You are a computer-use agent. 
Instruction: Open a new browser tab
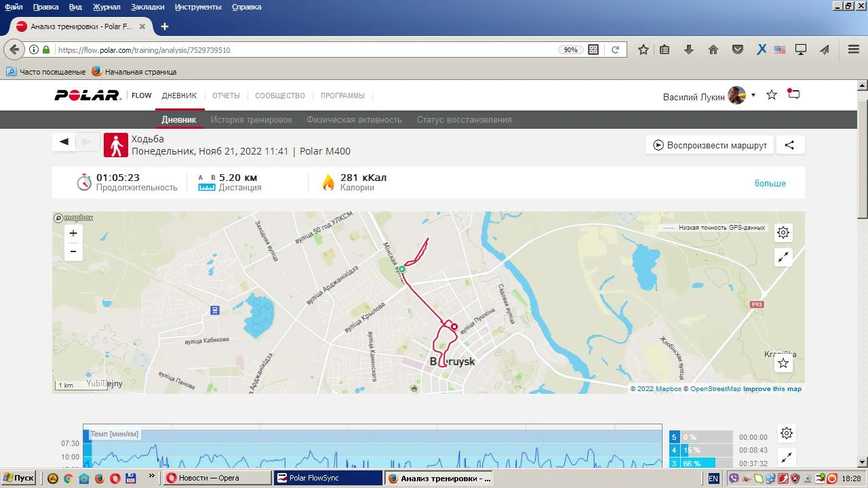coord(164,26)
